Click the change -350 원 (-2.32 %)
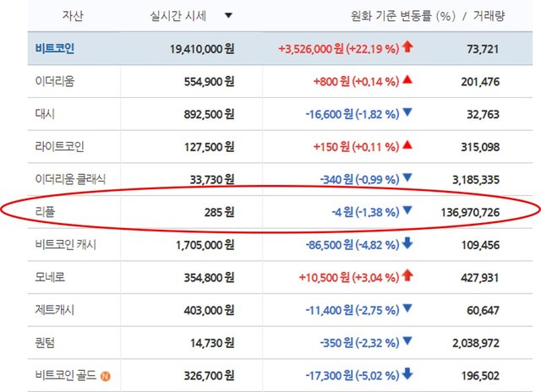The width and height of the screenshot is (541, 392). [x=360, y=343]
